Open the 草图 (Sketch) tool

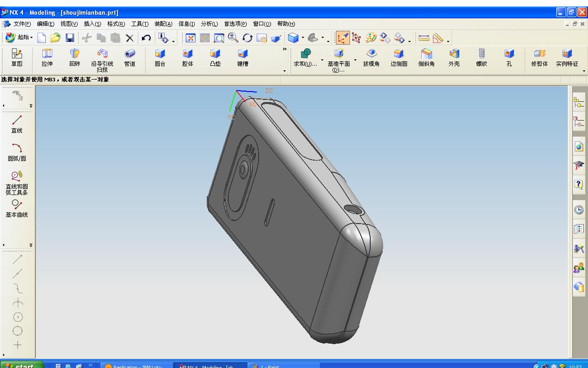[x=17, y=58]
